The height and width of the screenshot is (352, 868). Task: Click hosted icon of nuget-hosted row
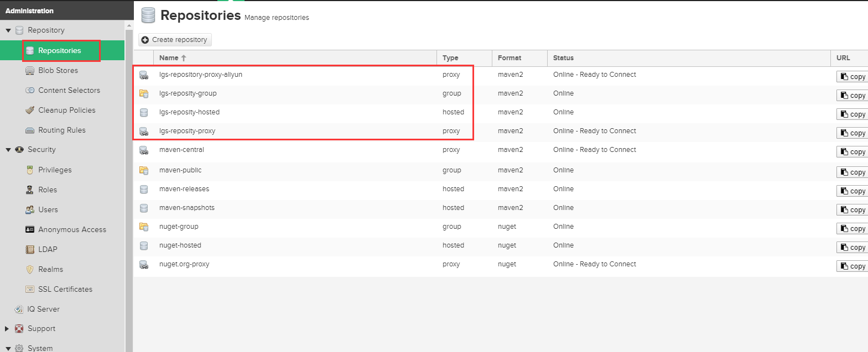pyautogui.click(x=144, y=246)
